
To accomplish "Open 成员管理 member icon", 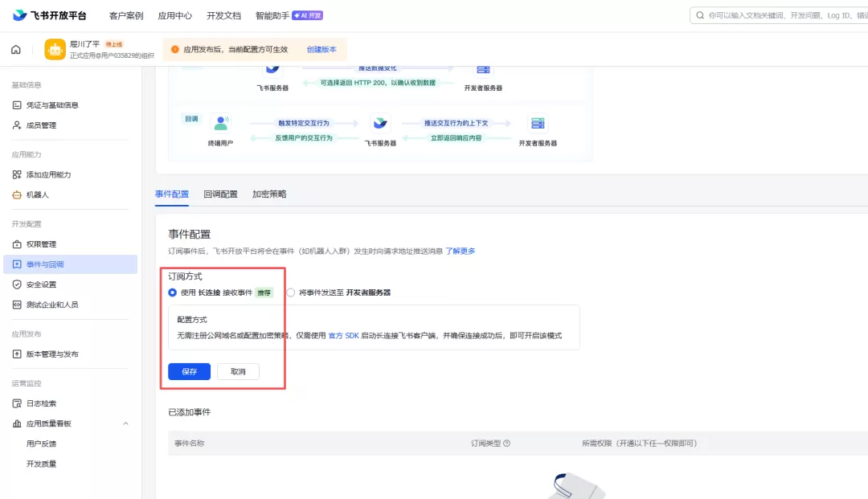I will (17, 125).
